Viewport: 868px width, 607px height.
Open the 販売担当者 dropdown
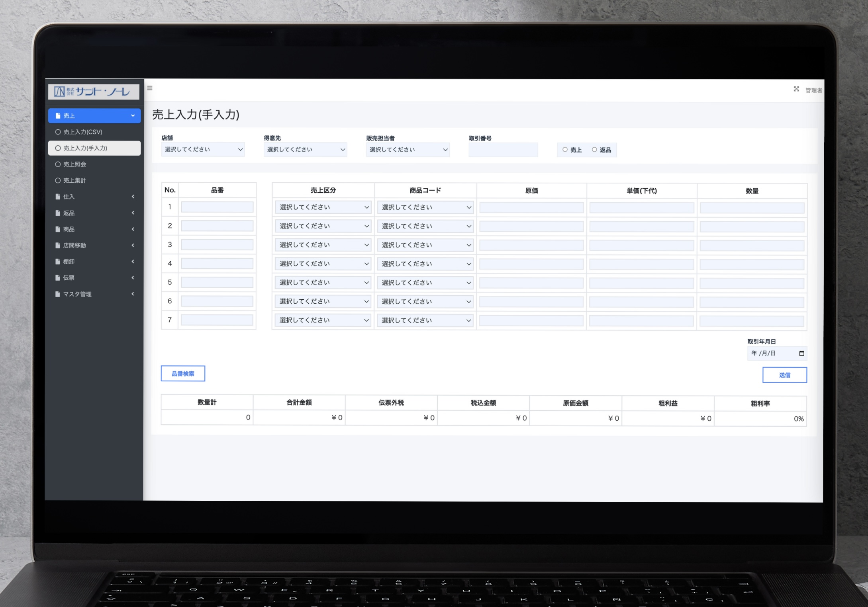(408, 150)
